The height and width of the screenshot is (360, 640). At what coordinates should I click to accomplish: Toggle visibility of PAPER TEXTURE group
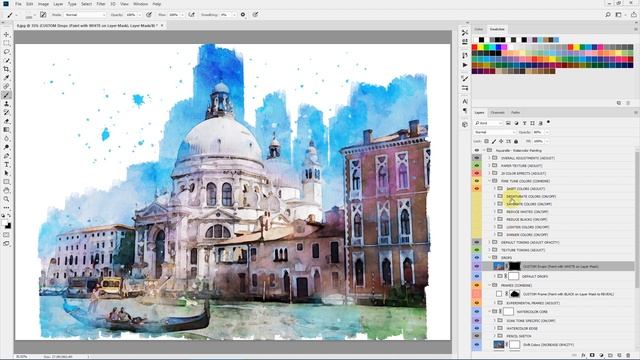pyautogui.click(x=477, y=166)
